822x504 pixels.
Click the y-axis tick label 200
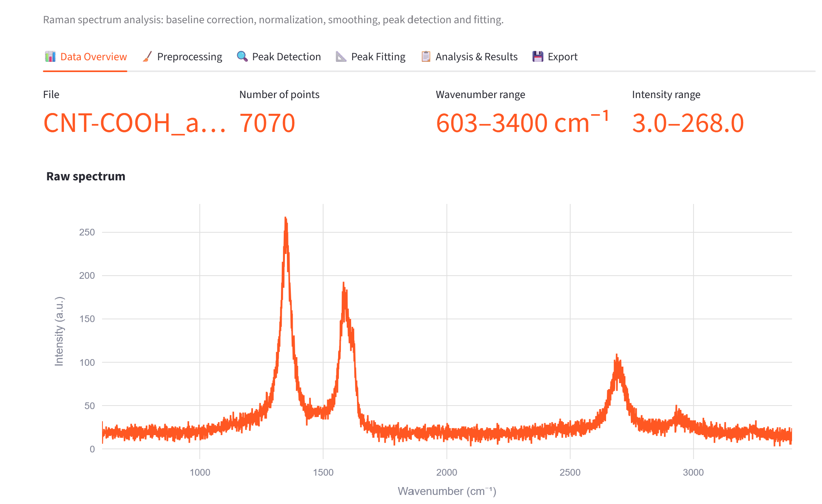(87, 276)
